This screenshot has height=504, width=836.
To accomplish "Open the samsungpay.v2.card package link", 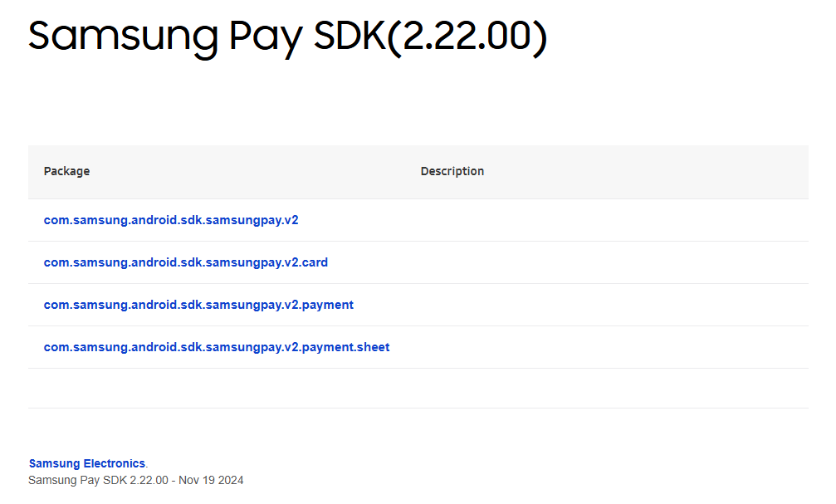I will 185,262.
